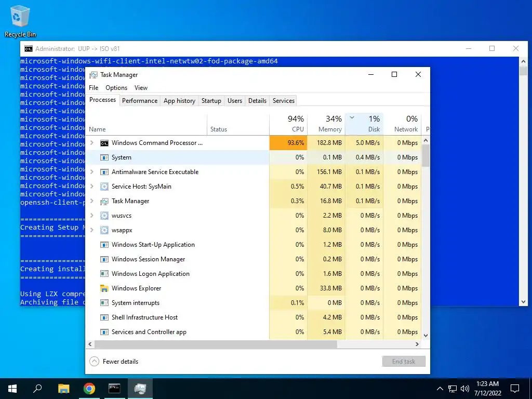Image resolution: width=532 pixels, height=399 pixels.
Task: Click the Shell Infrastructure Host icon
Action: coord(104,317)
